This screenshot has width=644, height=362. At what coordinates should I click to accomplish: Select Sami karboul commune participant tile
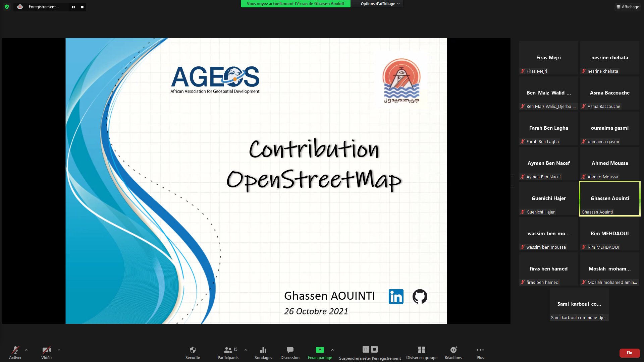pos(579,304)
